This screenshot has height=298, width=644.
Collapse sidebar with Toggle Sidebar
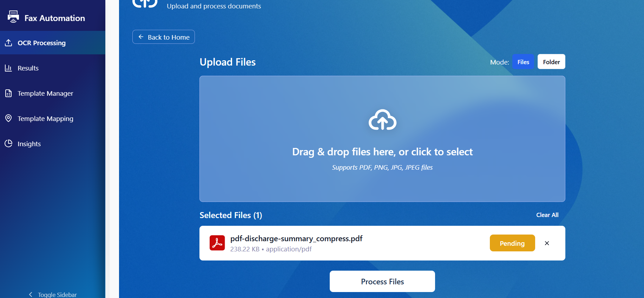pyautogui.click(x=53, y=294)
